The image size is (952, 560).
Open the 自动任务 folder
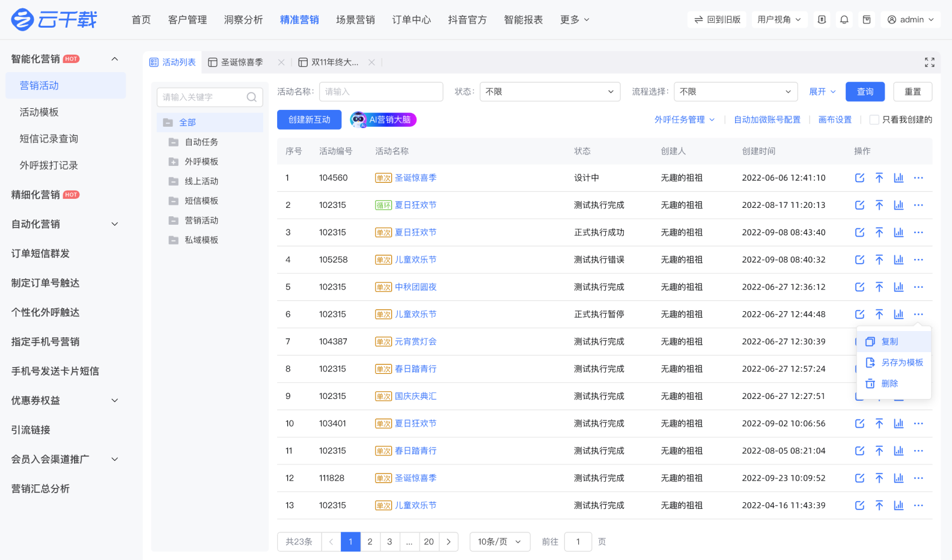201,142
